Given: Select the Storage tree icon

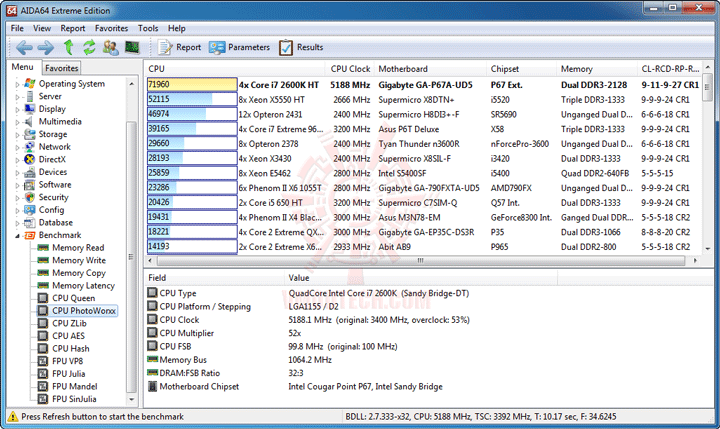Looking at the screenshot, I should 30,134.
